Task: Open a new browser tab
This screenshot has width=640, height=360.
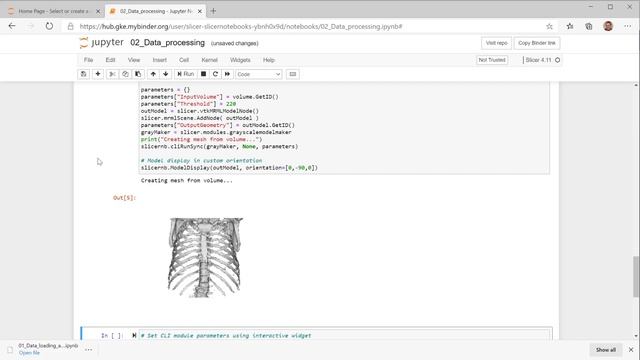Action: (x=213, y=11)
